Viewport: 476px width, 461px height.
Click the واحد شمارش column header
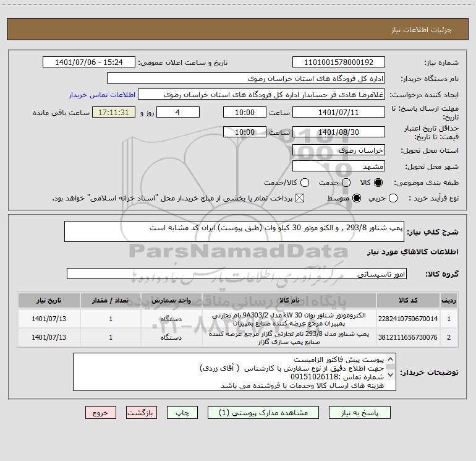coord(171,300)
